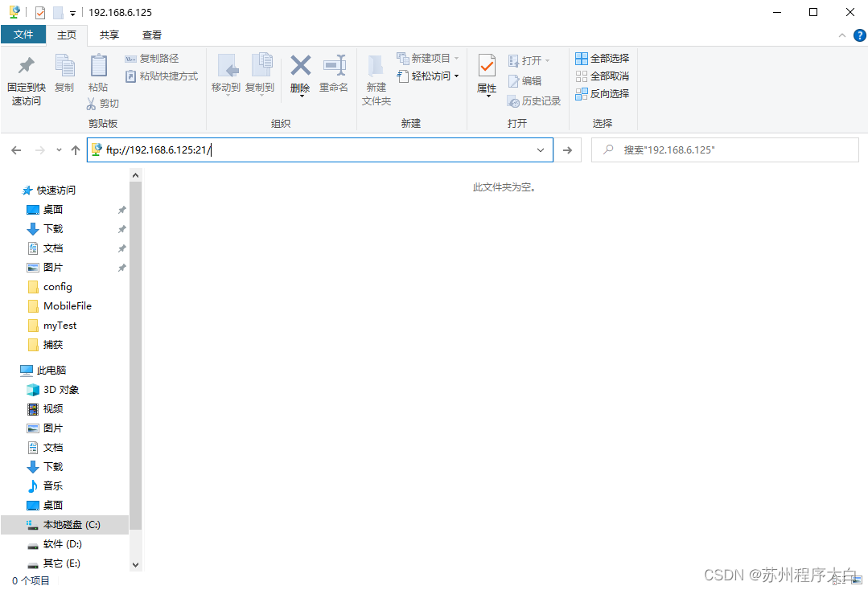
Task: Open pinned Downloads (下载) under Quick access
Action: tap(45, 229)
